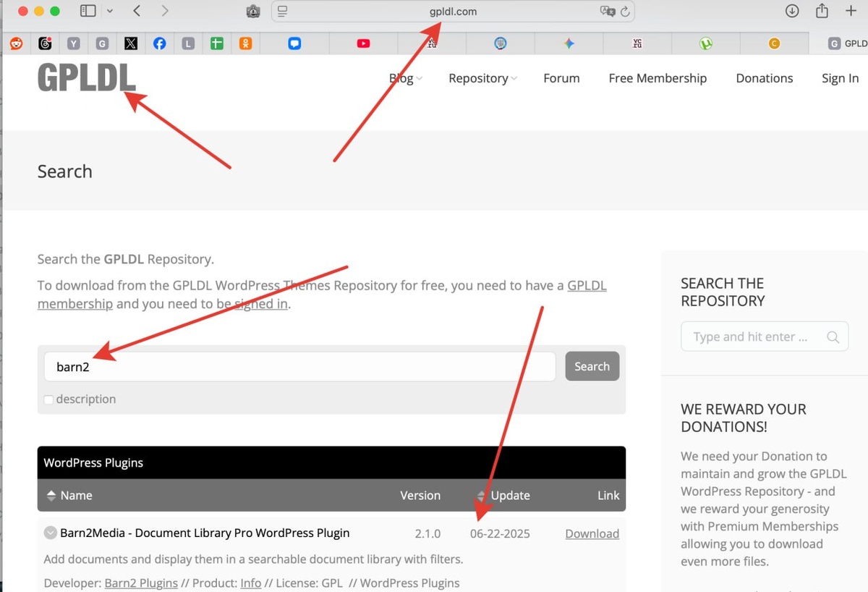Click the GPLDL site logo

click(86, 78)
